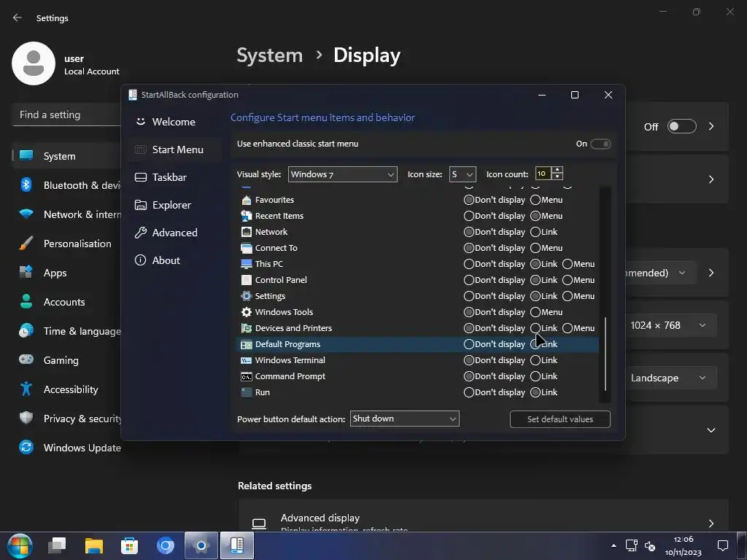Click the Command Prompt icon
747x560 pixels.
click(x=247, y=376)
